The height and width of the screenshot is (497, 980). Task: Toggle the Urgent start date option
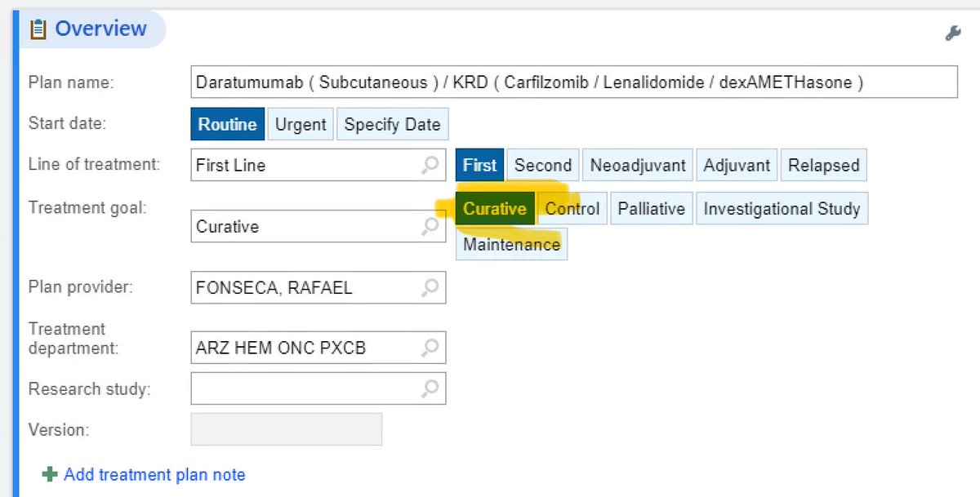[300, 124]
